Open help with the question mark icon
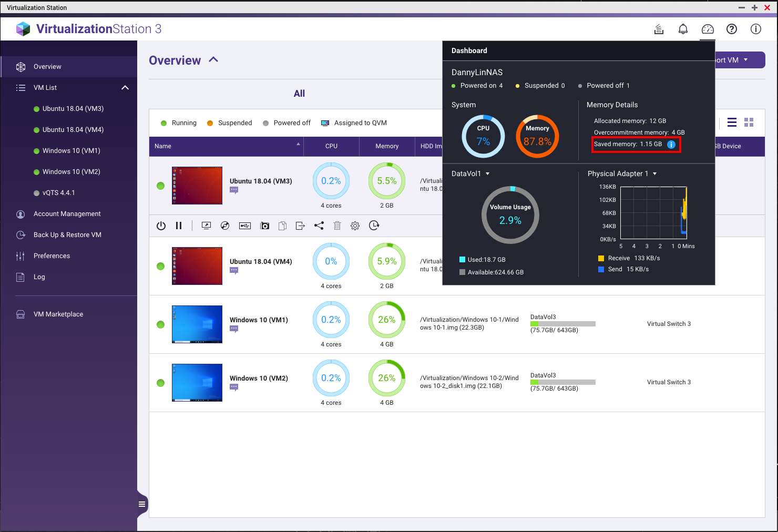778x532 pixels. click(732, 29)
